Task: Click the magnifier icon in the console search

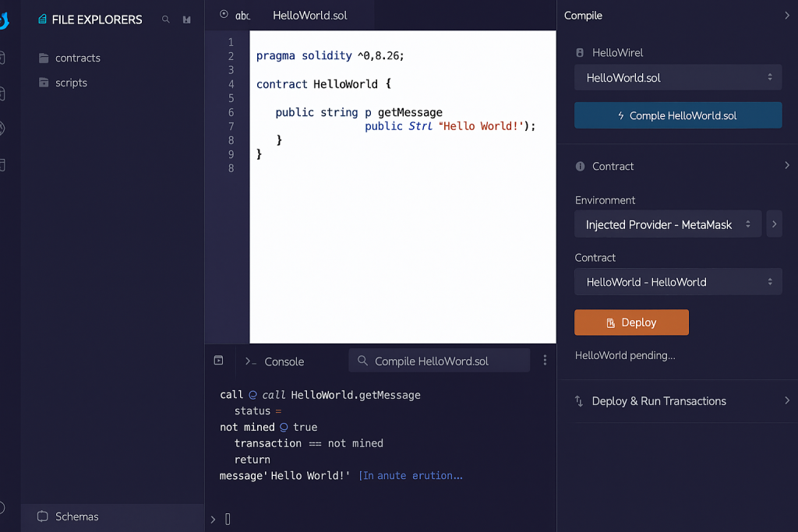Action: coord(362,361)
